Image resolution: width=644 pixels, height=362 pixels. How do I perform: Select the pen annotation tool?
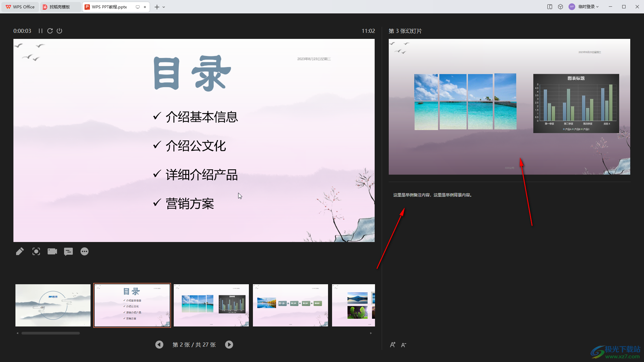click(x=20, y=251)
